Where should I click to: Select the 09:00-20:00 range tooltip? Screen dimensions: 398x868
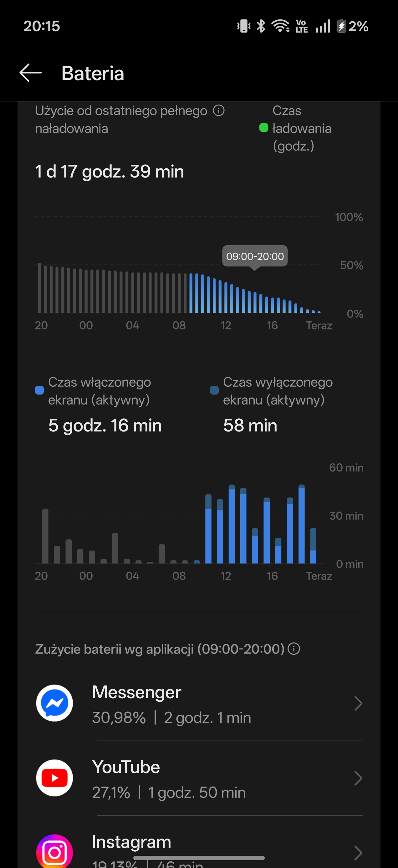click(255, 256)
